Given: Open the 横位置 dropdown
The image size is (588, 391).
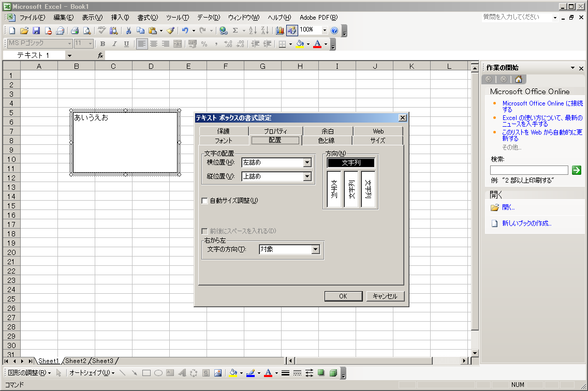Looking at the screenshot, I should [x=307, y=163].
